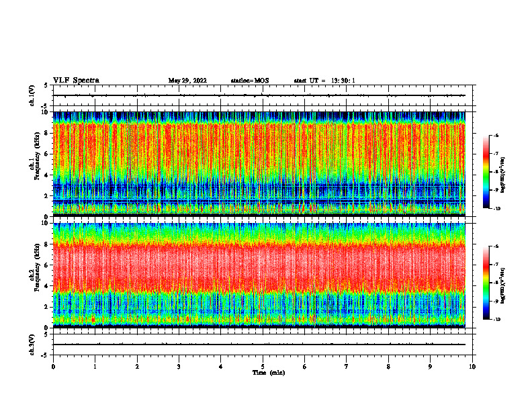This screenshot has width=532, height=411.
Task: Click the ch.3 voltage waveform trace
Action: [259, 345]
